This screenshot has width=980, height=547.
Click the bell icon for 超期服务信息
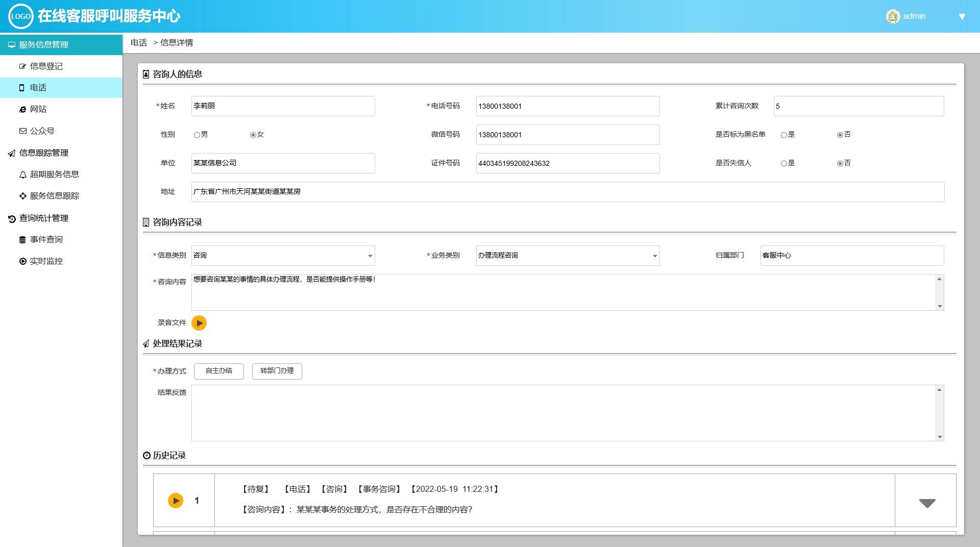pyautogui.click(x=22, y=175)
